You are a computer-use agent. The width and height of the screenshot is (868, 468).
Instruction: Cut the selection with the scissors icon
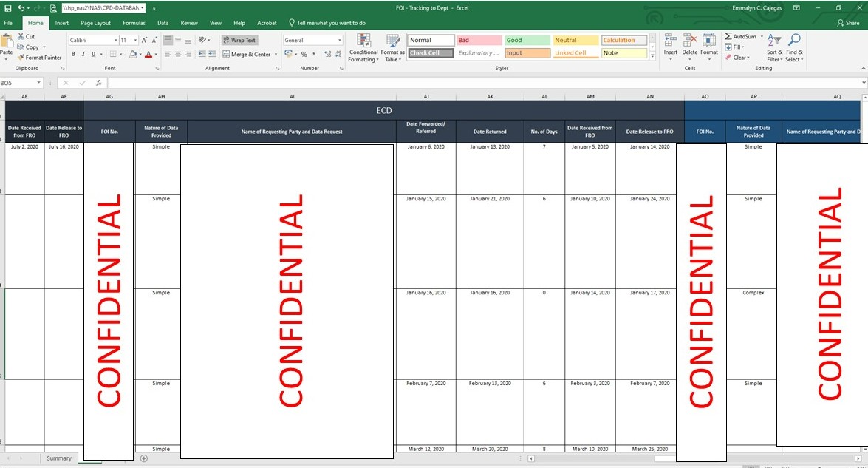(x=21, y=36)
